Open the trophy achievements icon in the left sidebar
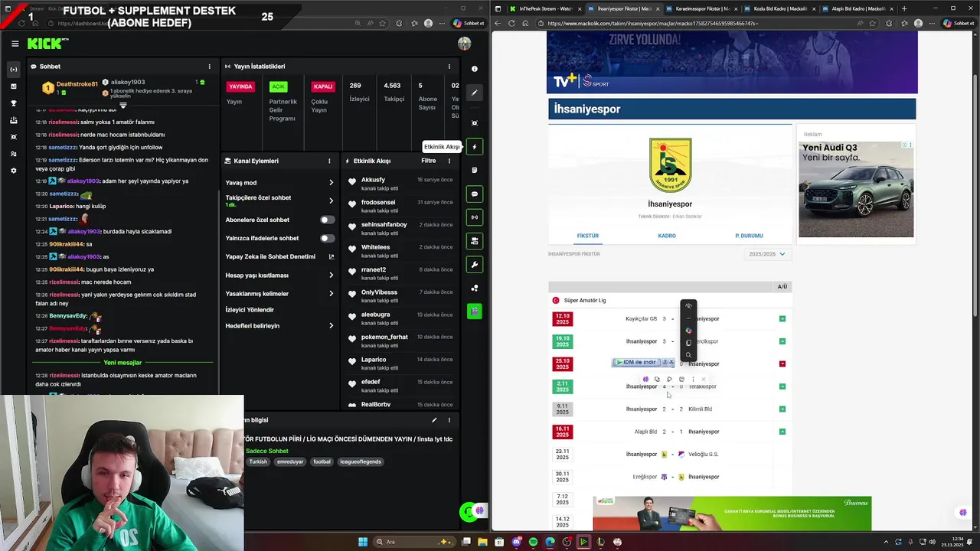980x551 pixels. 14,103
